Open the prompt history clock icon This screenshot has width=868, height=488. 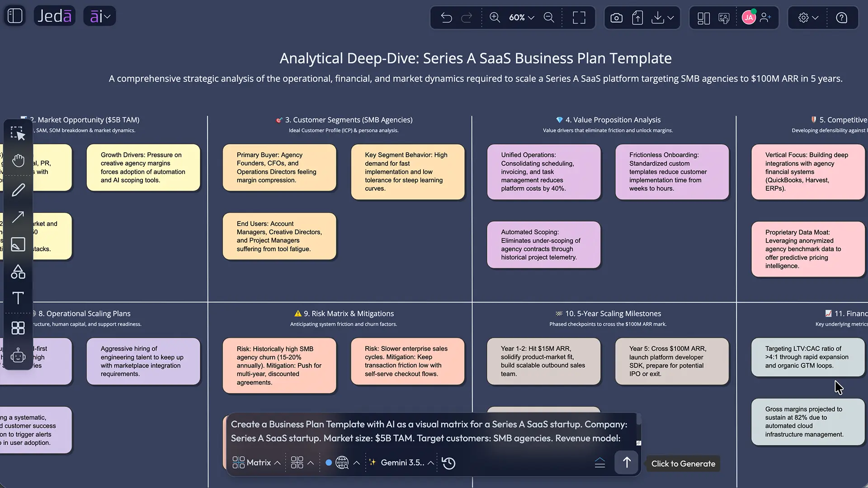point(449,463)
